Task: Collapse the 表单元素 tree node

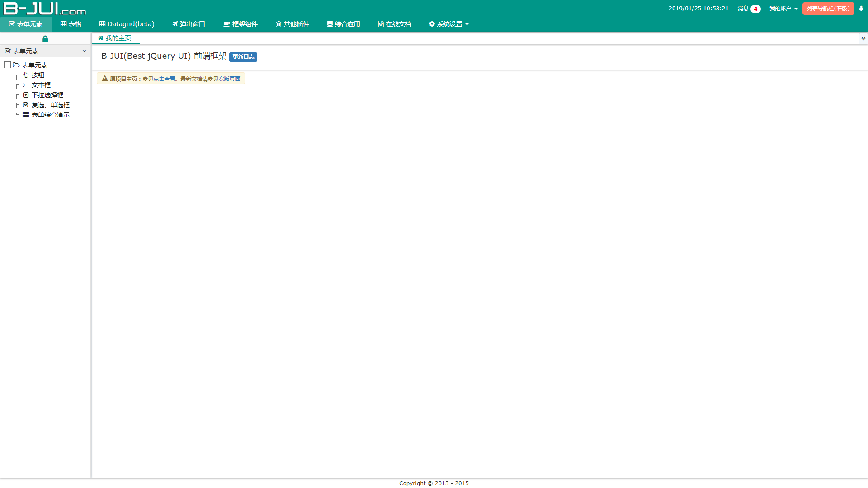Action: click(x=8, y=65)
